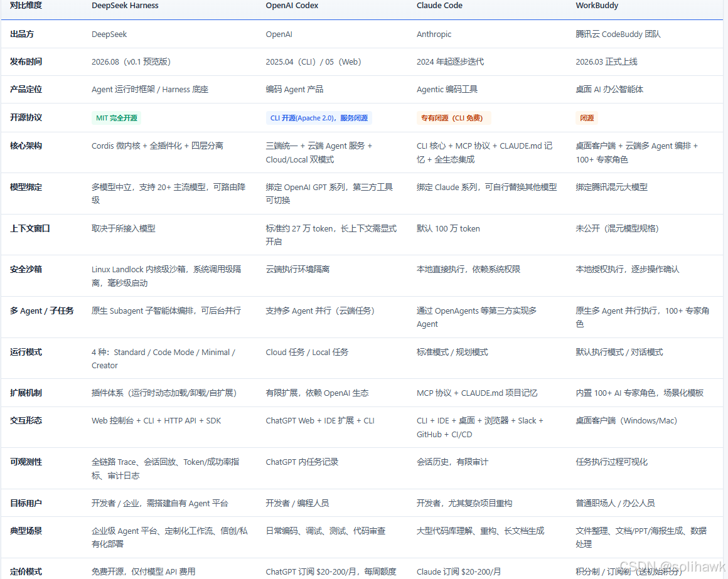Click '绑定腾讯混元大模型' cell

click(x=611, y=187)
